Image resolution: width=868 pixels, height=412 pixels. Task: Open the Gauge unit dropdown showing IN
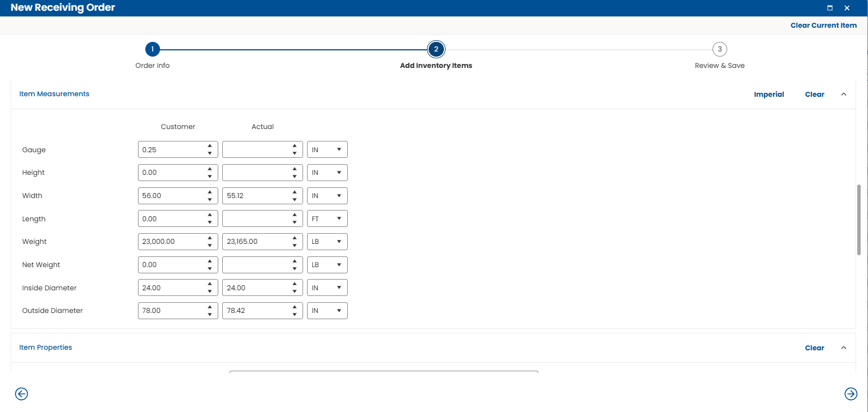pyautogui.click(x=327, y=149)
